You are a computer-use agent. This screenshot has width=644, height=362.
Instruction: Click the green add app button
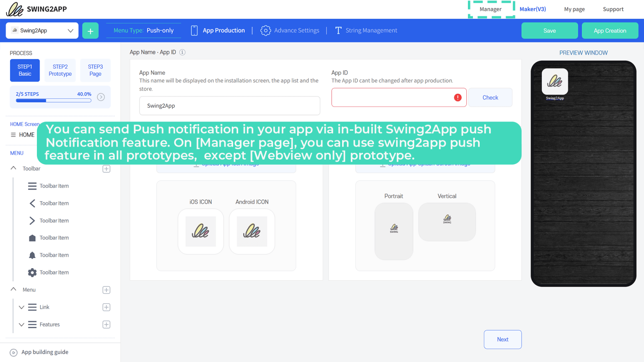coord(90,30)
